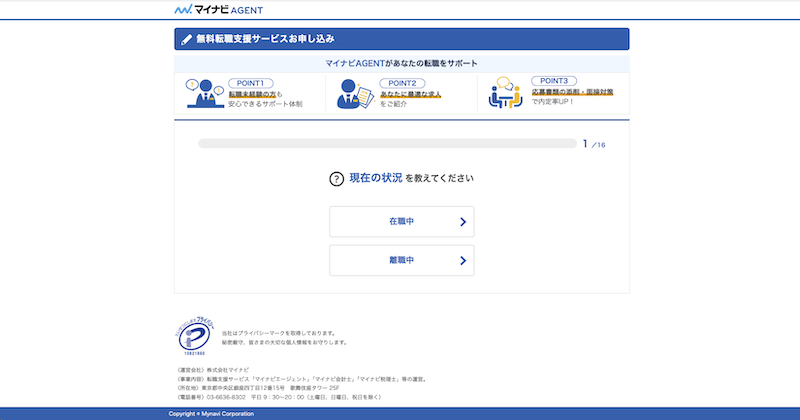This screenshot has width=800, height=420.
Task: Click the POINT3 label badge
Action: (554, 81)
